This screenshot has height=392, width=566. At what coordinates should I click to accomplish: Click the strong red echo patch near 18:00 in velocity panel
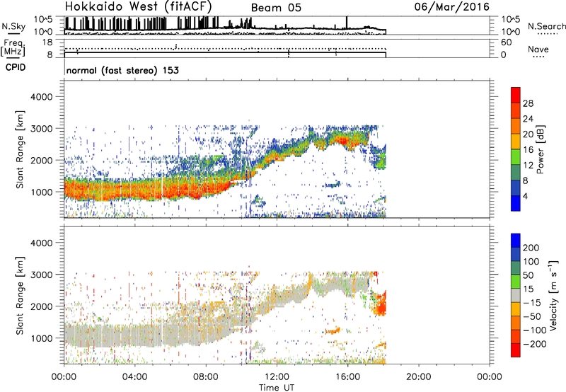pyautogui.click(x=381, y=305)
